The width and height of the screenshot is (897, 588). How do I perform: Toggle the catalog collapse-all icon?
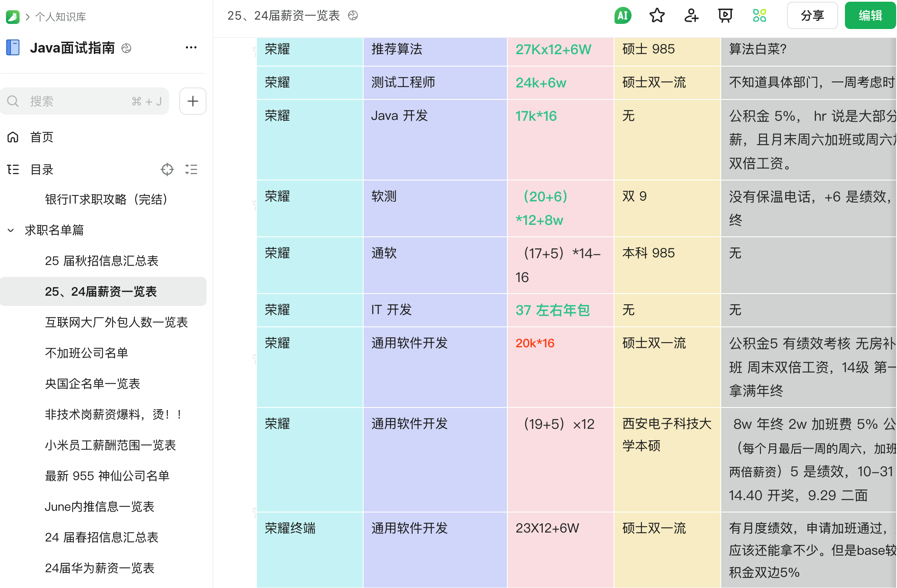[191, 169]
